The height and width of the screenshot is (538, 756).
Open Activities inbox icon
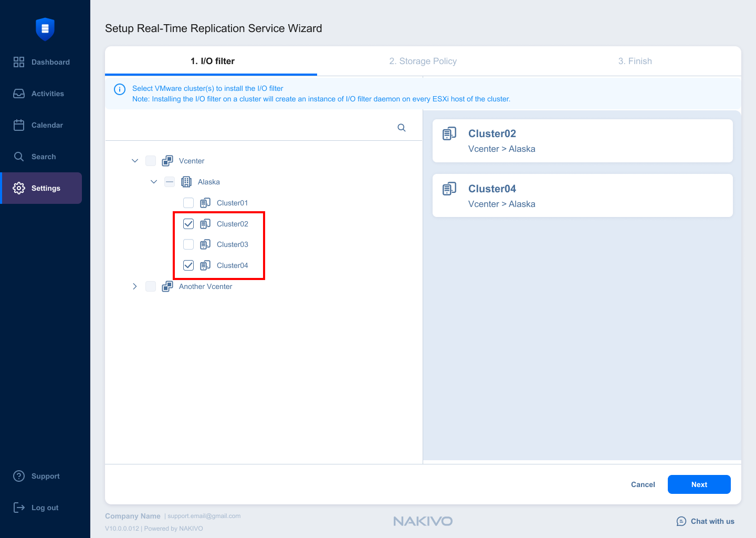(x=19, y=94)
